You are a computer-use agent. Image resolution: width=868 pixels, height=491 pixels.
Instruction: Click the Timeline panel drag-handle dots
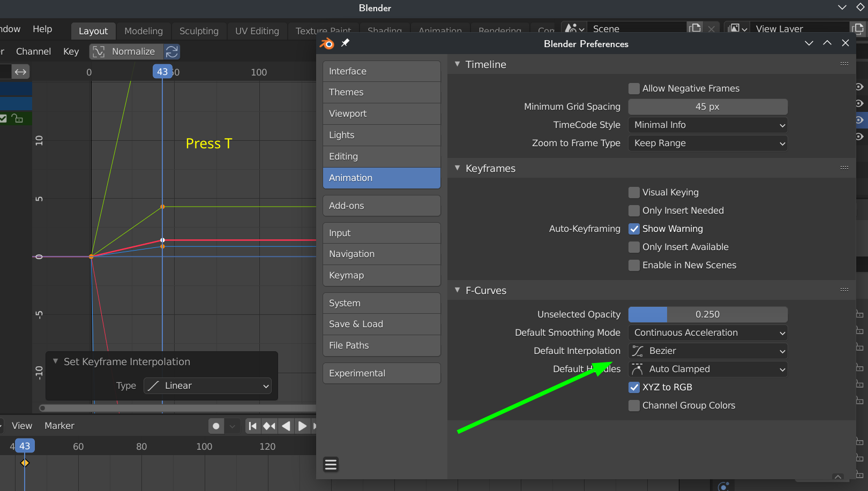click(844, 64)
